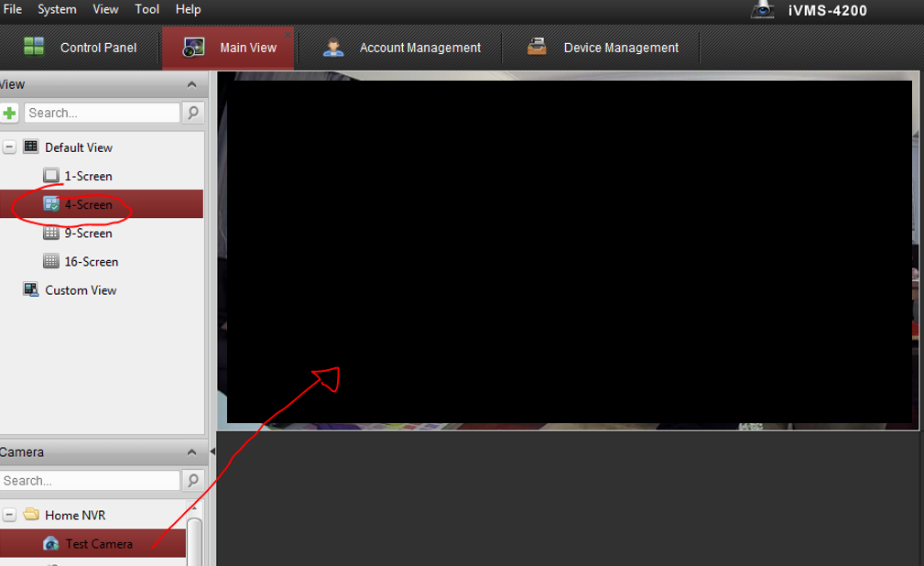Select the 16-Screen layout icon
This screenshot has height=566, width=924.
[51, 261]
